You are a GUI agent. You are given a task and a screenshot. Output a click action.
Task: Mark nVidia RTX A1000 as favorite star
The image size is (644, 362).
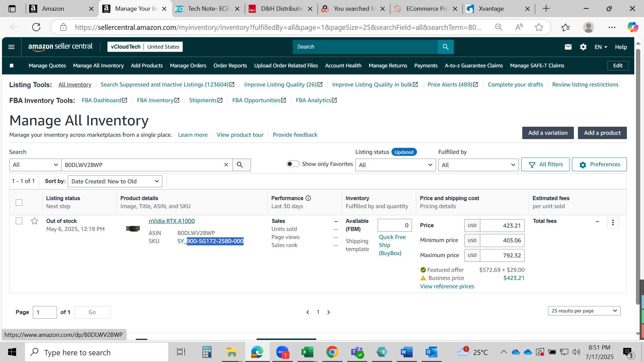(x=34, y=221)
